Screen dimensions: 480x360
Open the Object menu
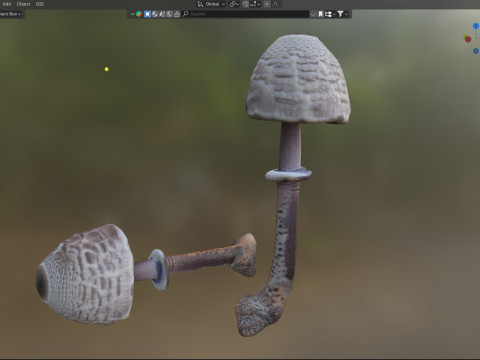click(23, 4)
